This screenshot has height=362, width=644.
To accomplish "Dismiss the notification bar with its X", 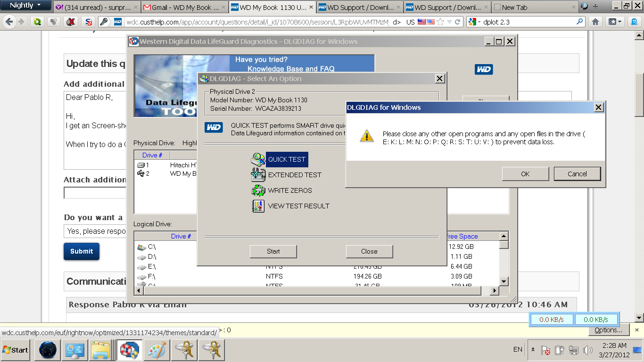I will (x=636, y=330).
